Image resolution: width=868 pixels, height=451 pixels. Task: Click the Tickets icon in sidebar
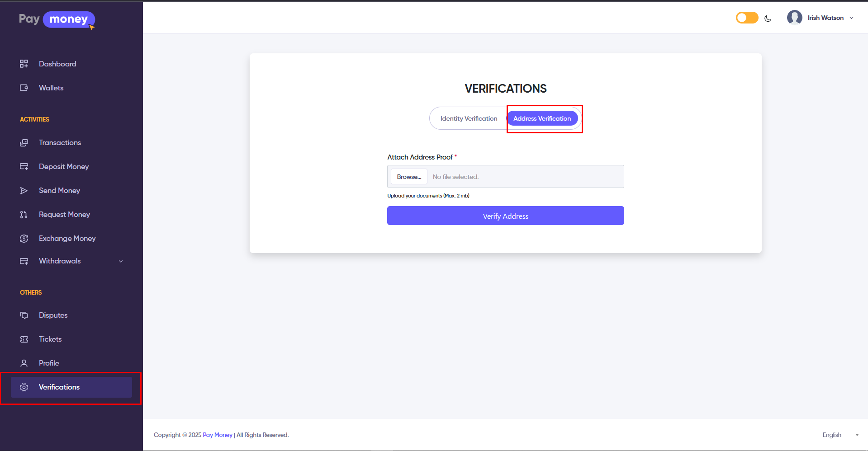point(24,339)
